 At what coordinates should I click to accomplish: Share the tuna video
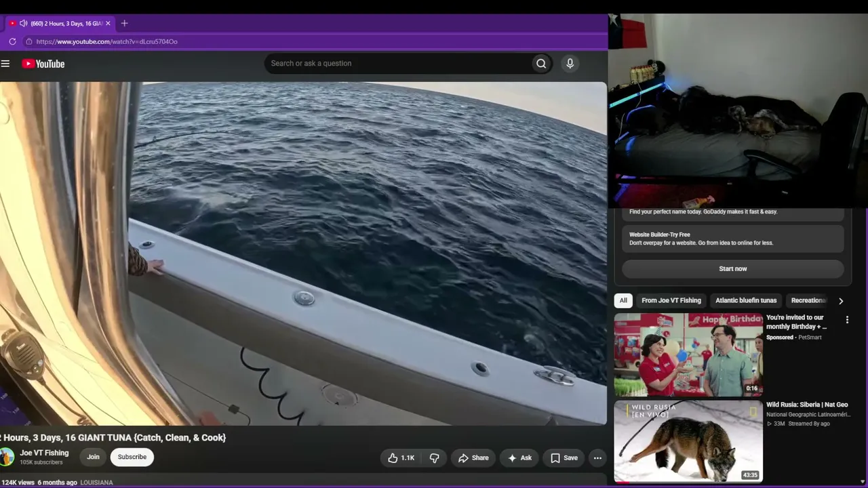[473, 458]
